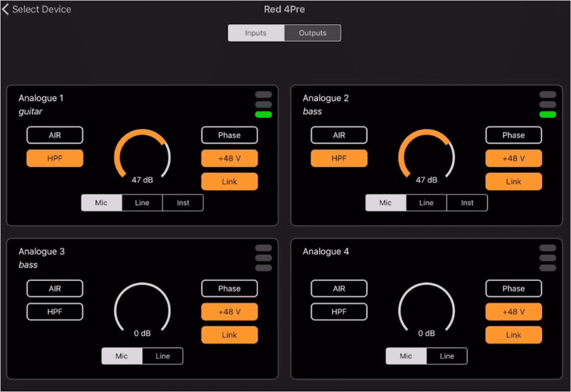Edit the guitar channel name on Analogue 1
The height and width of the screenshot is (392, 571).
pos(30,111)
